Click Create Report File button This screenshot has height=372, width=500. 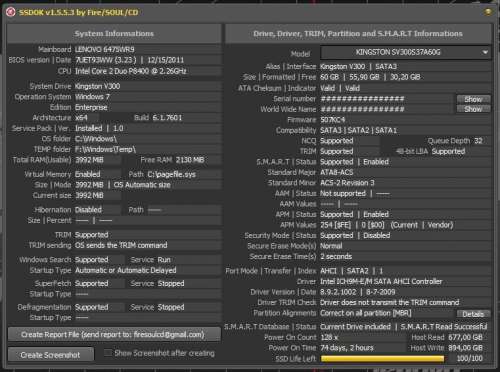[x=114, y=334]
